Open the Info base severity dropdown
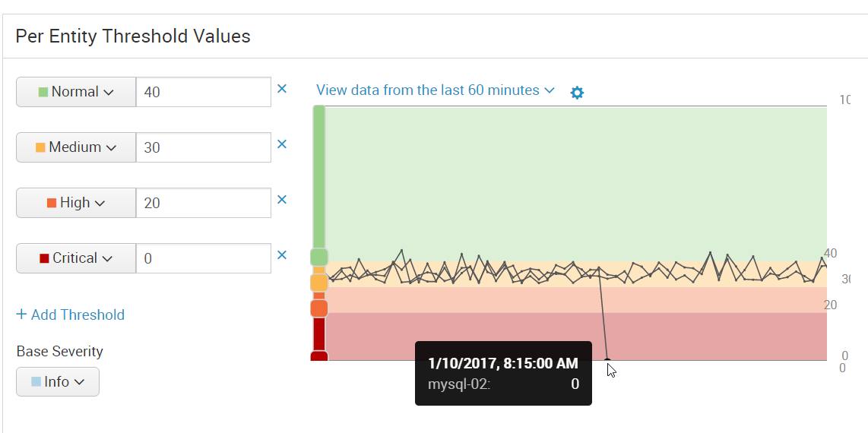 tap(58, 381)
